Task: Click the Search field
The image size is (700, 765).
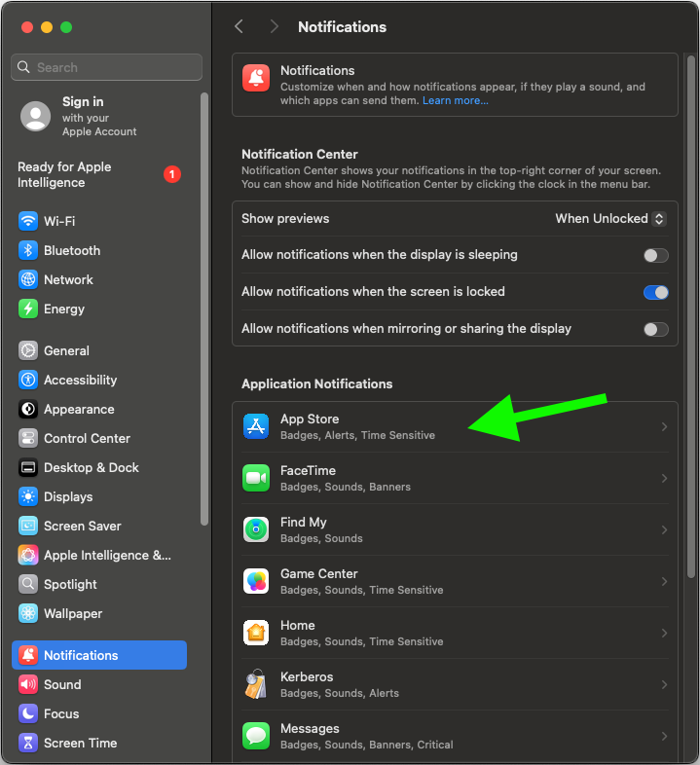Action: point(106,67)
